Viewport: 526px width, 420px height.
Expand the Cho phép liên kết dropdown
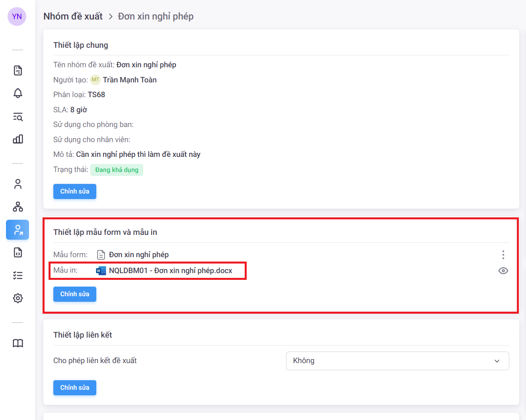point(397,361)
